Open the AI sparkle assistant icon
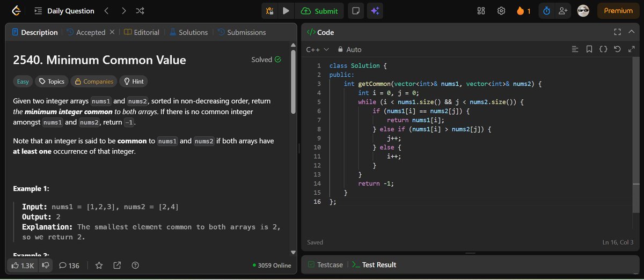This screenshot has height=280, width=644. tap(375, 11)
